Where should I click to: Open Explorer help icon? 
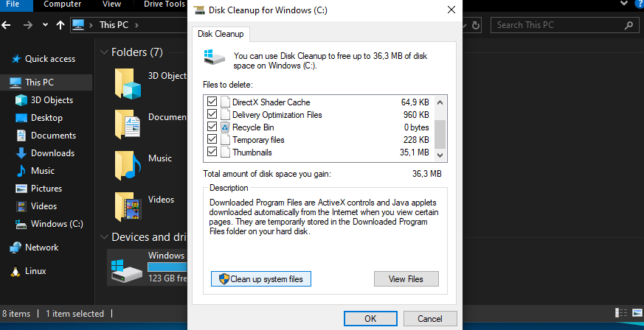click(639, 3)
